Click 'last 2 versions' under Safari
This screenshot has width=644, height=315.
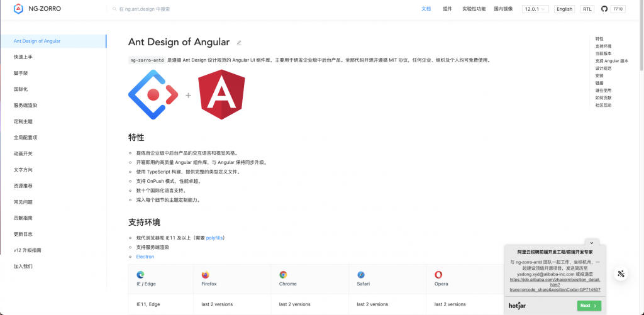[372, 304]
